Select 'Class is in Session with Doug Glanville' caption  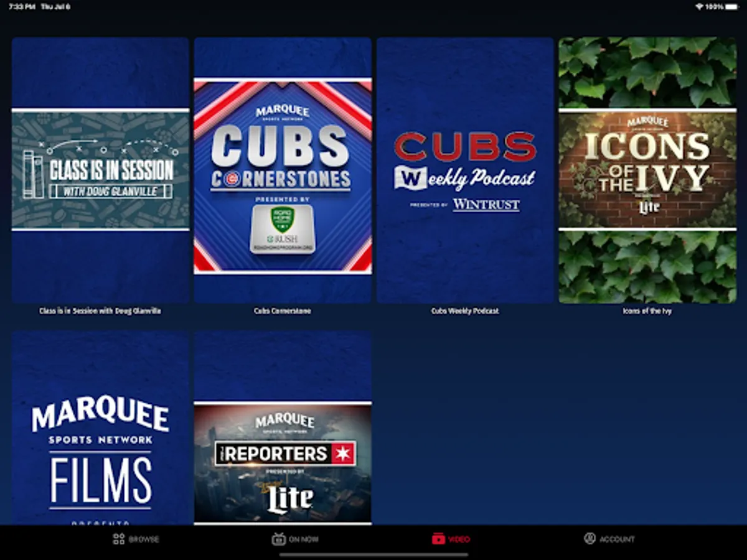point(100,311)
